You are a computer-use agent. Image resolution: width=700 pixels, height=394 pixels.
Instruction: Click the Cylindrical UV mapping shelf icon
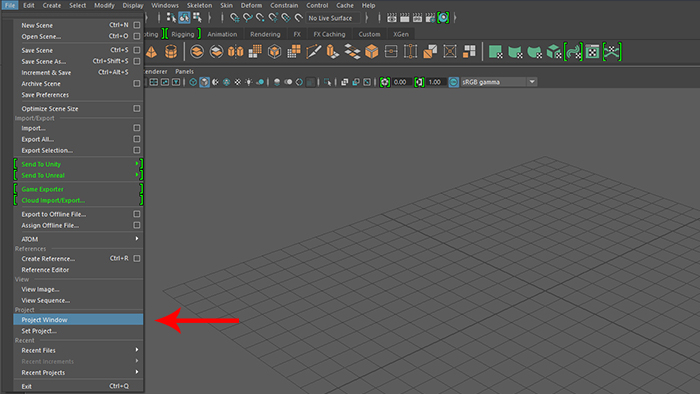pos(515,52)
